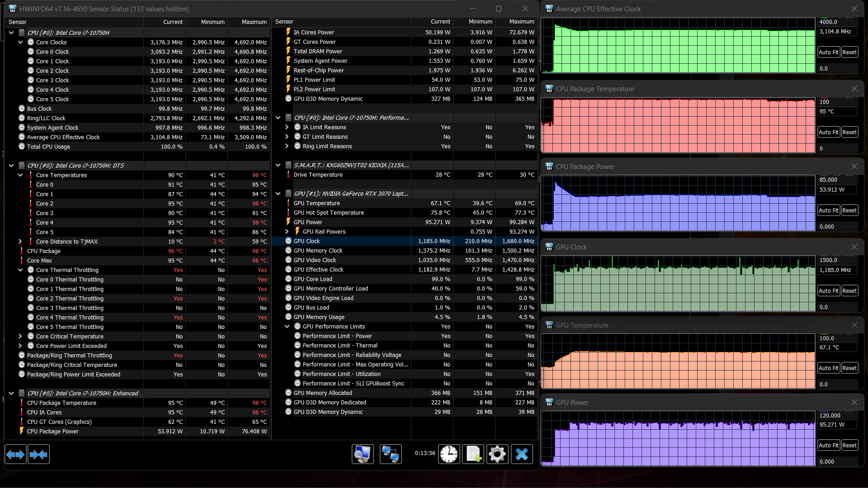
Task: Close the GPU Temperature graph window
Action: tap(854, 325)
